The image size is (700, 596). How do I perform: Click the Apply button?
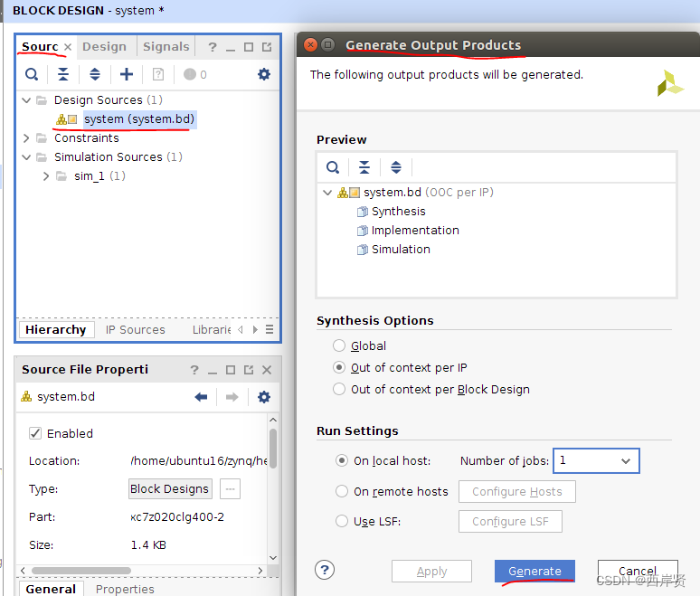431,571
